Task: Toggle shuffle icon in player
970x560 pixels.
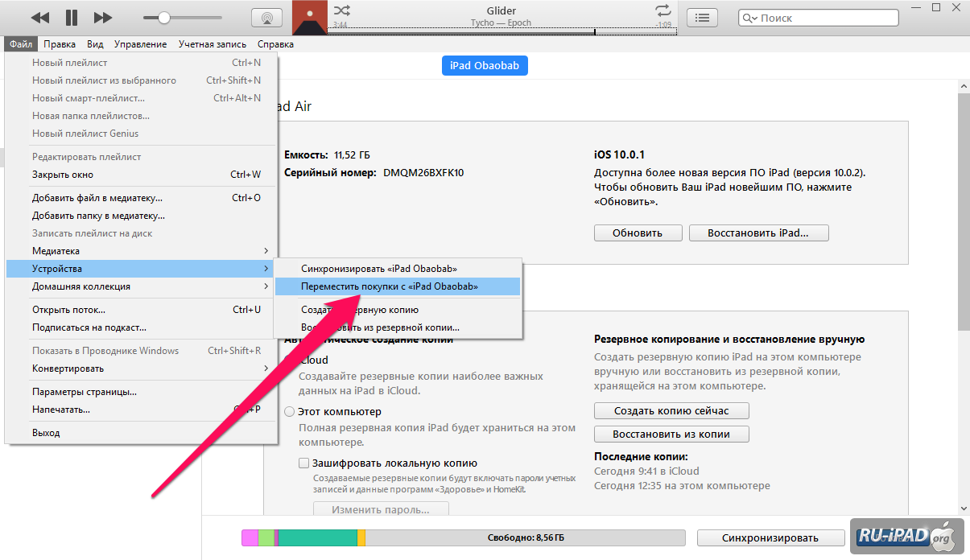Action: [x=342, y=10]
